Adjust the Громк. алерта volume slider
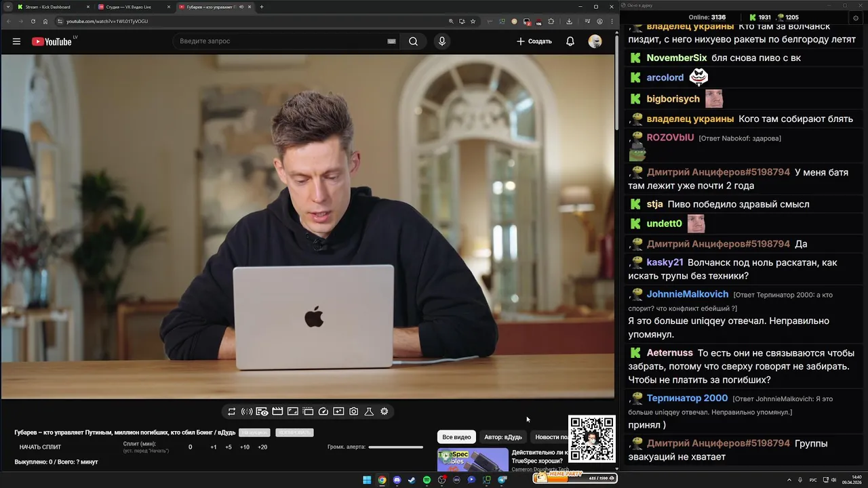 coord(395,447)
